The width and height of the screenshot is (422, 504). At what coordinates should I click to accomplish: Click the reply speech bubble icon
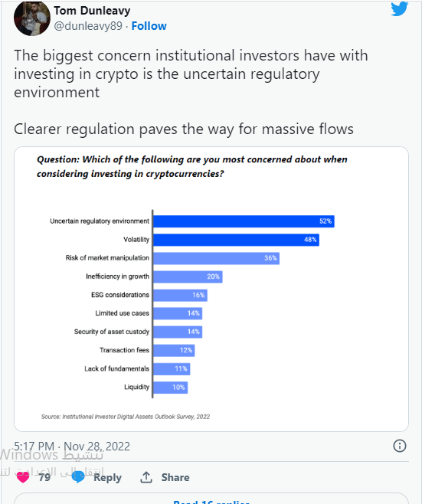click(78, 477)
